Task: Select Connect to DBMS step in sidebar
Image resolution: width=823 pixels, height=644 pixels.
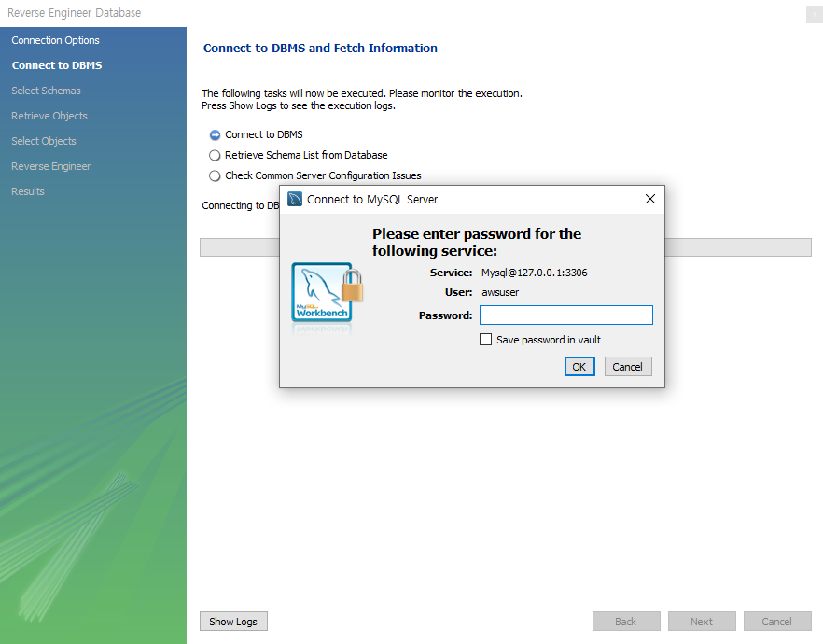Action: [x=57, y=65]
